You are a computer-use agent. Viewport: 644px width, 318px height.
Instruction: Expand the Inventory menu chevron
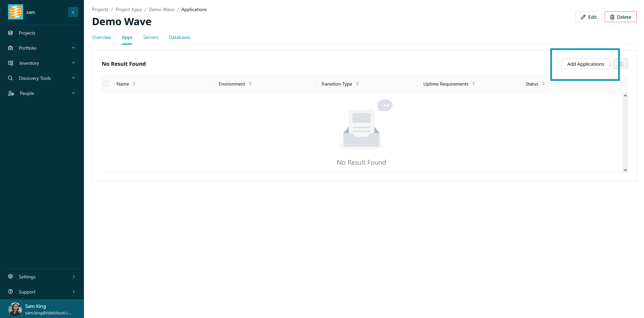pyautogui.click(x=74, y=63)
